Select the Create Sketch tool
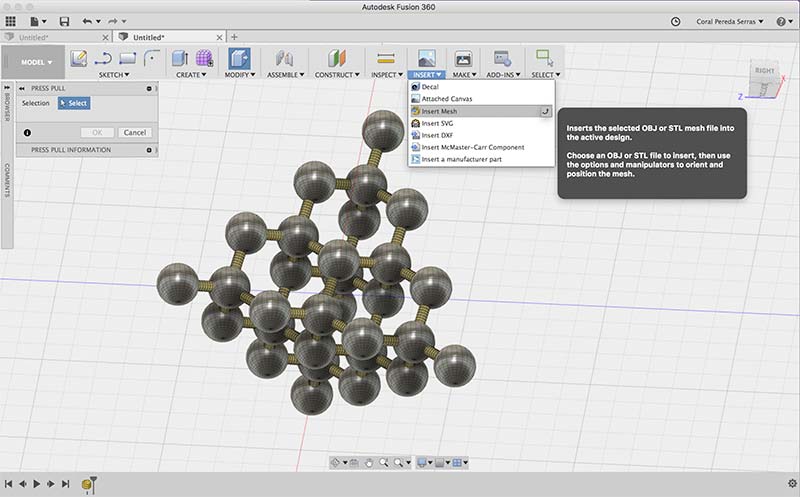Screen dimensions: 800x497 78,58
